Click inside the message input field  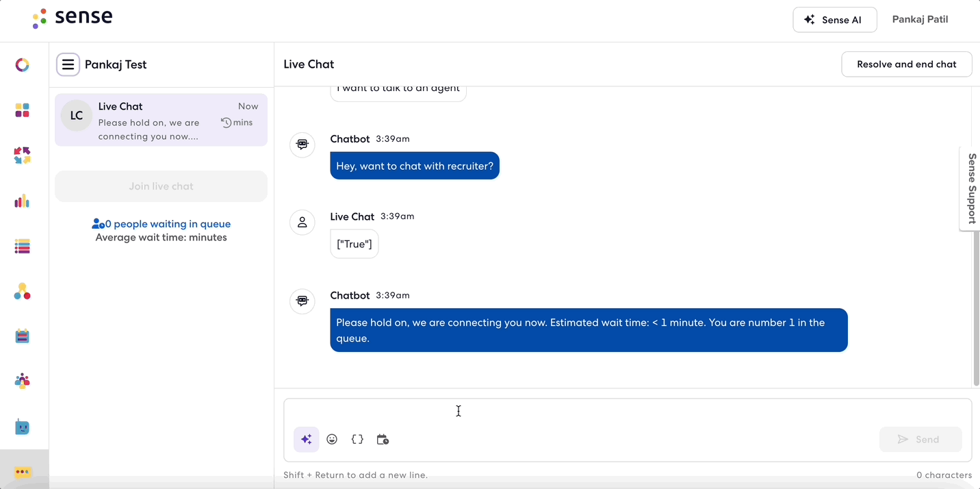(628, 412)
